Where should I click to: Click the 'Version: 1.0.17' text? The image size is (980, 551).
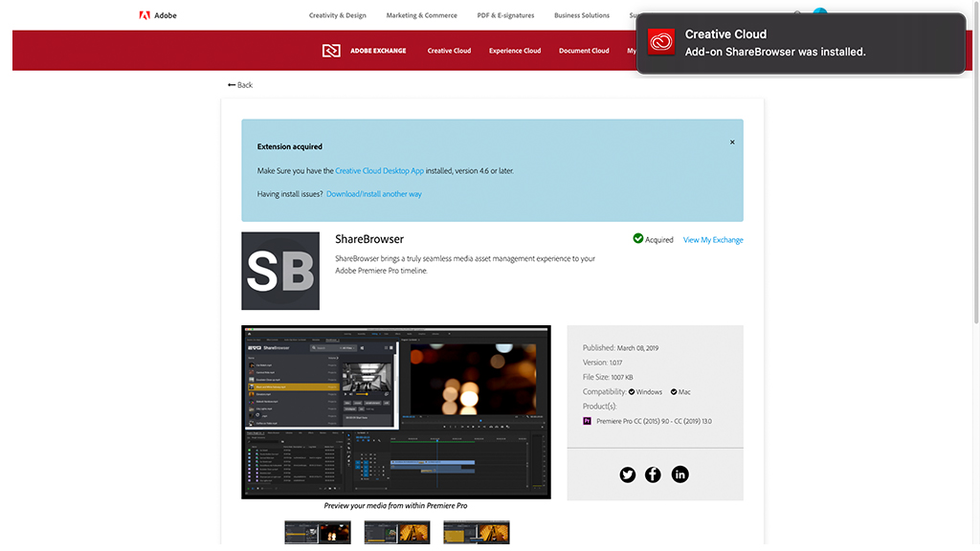[x=603, y=363]
